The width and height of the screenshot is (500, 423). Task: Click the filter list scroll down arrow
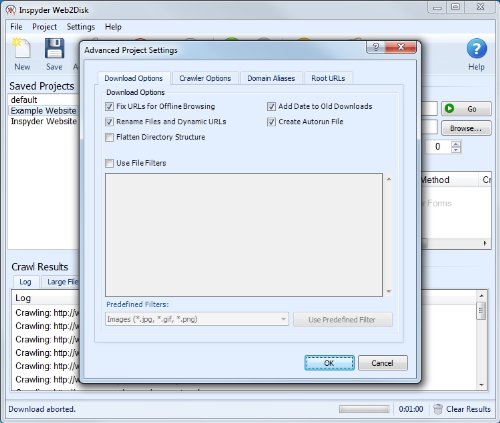(x=388, y=292)
